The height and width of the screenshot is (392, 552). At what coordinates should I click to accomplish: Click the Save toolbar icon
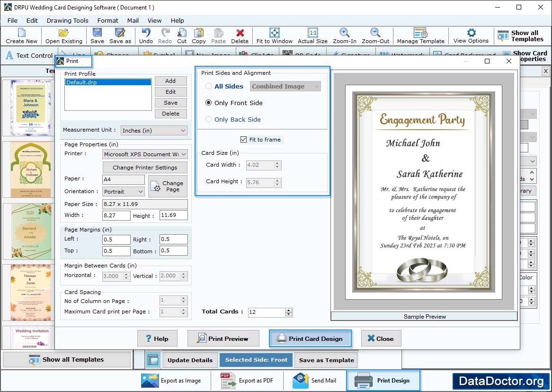pyautogui.click(x=97, y=36)
